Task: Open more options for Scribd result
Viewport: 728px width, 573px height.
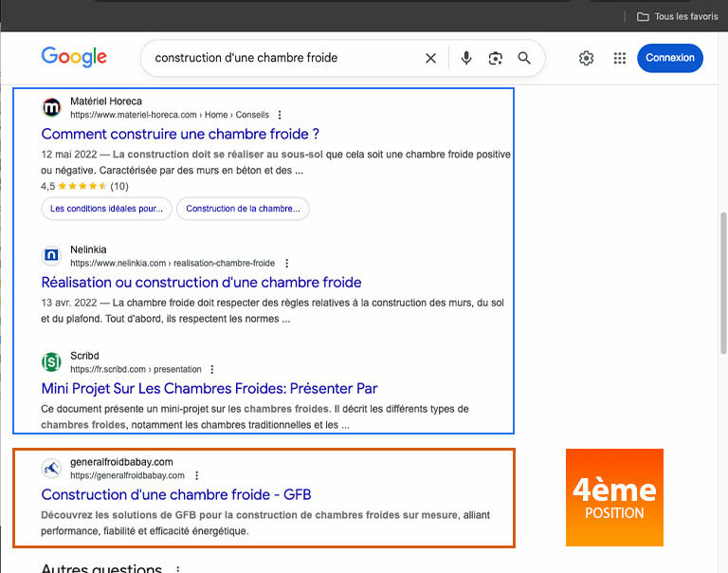Action: (212, 369)
